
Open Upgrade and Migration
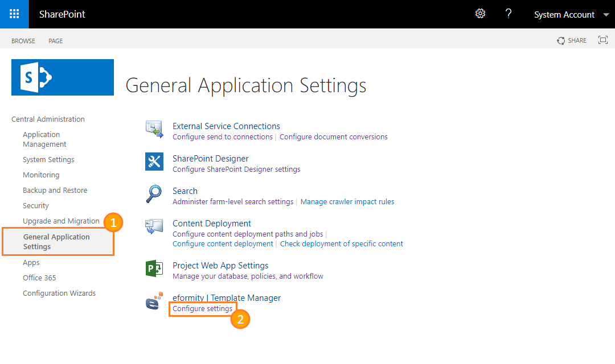click(61, 221)
